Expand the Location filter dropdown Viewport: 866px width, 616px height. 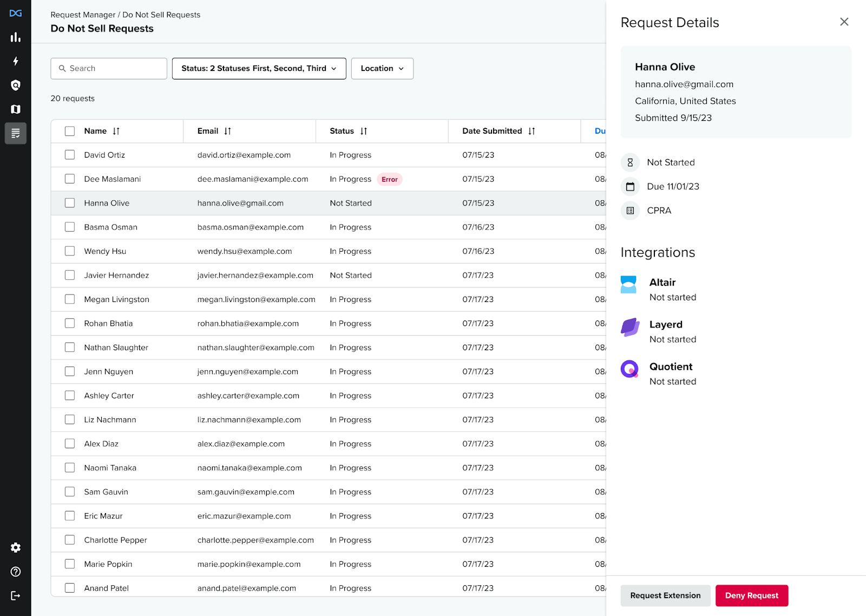click(382, 68)
